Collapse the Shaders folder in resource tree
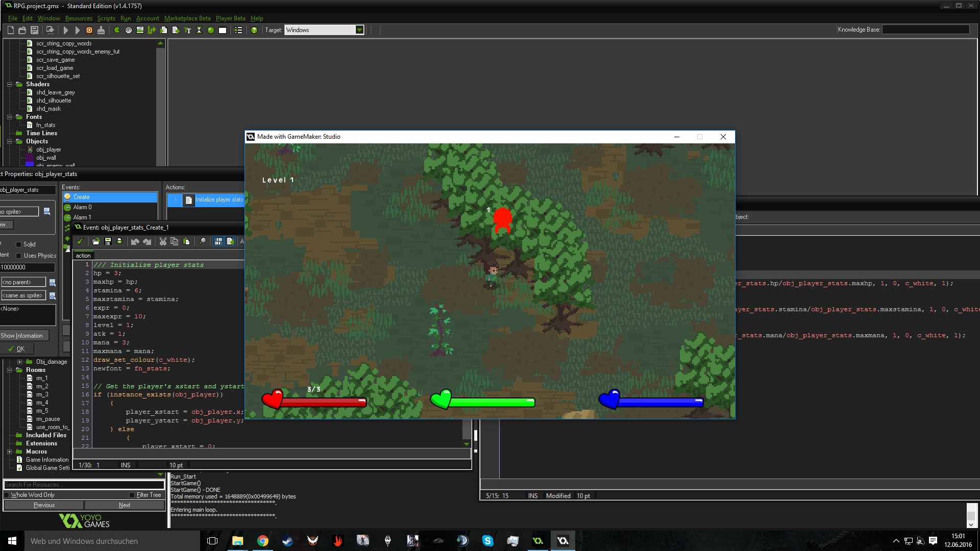This screenshot has width=980, height=551. pyautogui.click(x=9, y=84)
